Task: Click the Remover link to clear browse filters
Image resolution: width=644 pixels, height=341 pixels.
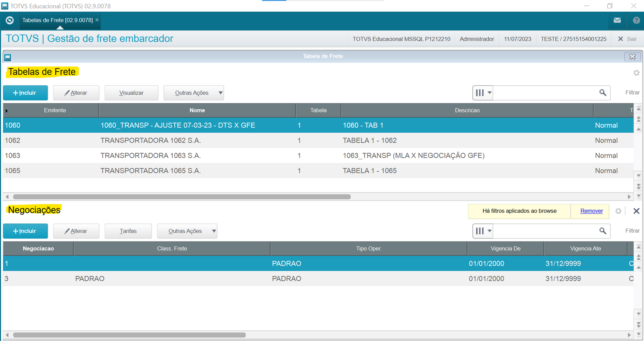Action: tap(591, 211)
